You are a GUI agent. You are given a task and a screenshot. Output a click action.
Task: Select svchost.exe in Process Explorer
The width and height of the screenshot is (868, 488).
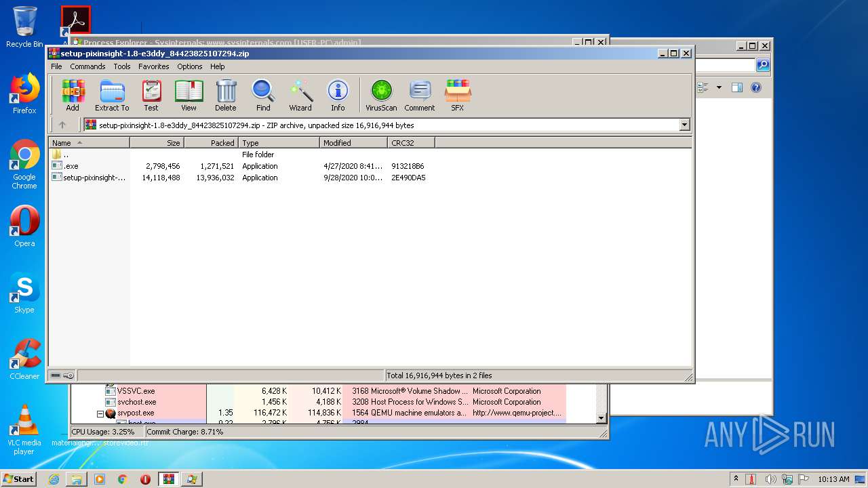136,402
